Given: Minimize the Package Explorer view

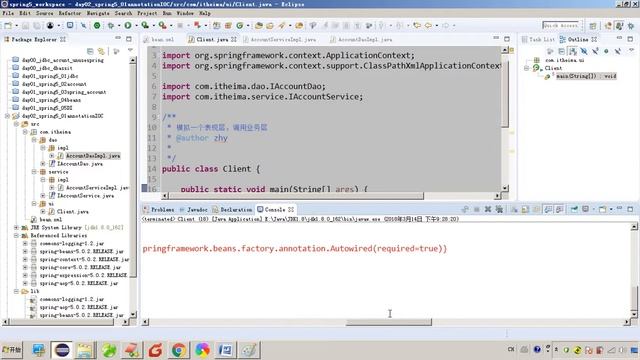Looking at the screenshot, I should (118, 38).
